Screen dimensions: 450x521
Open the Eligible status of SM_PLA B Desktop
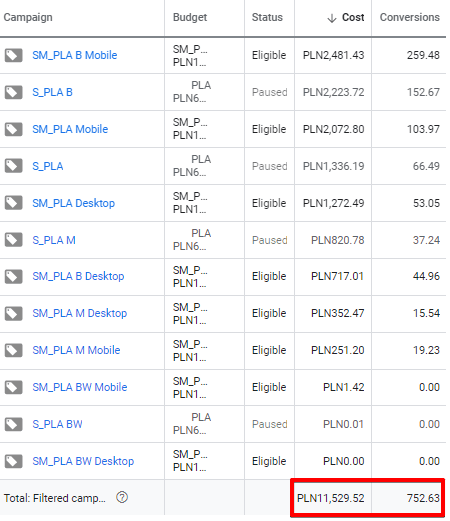(x=269, y=276)
